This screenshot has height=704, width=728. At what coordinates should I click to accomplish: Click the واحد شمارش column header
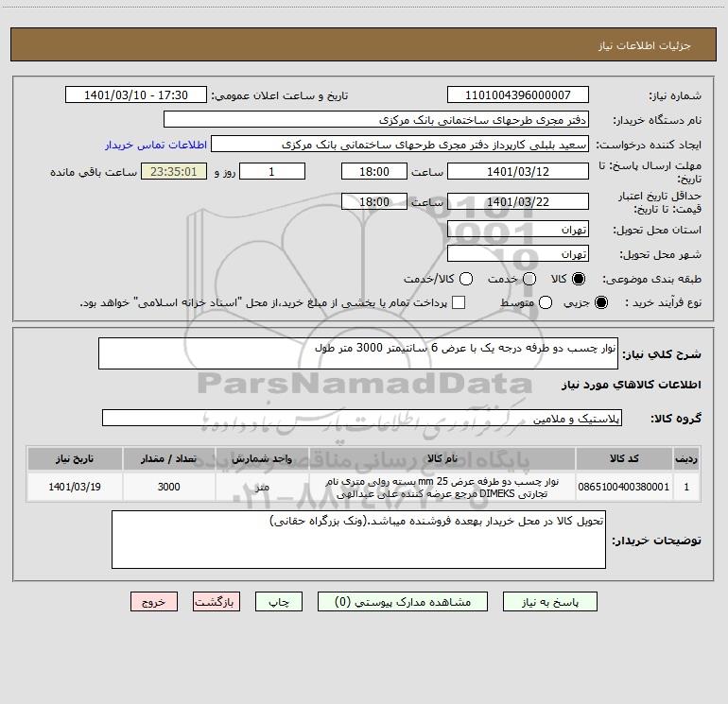coord(262,458)
